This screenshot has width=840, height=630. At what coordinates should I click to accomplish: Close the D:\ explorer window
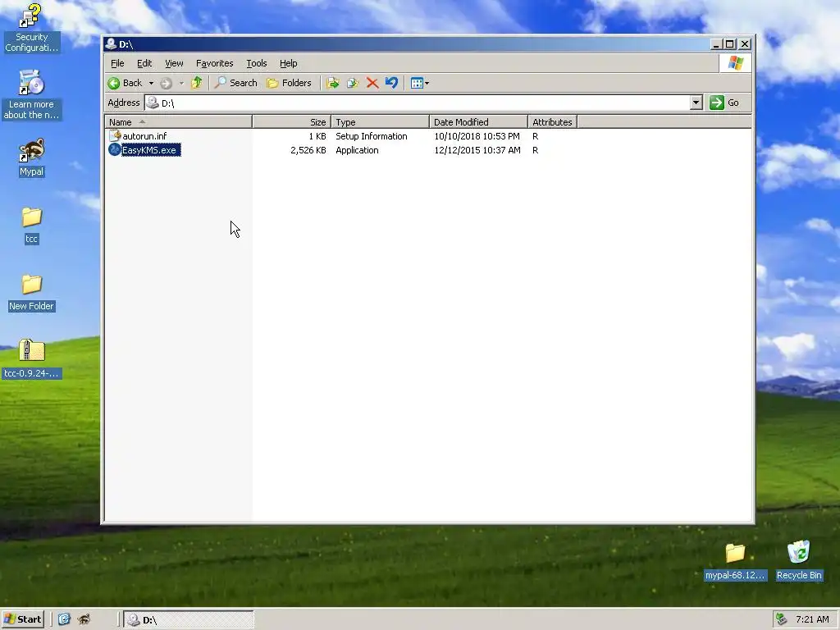[x=745, y=44]
